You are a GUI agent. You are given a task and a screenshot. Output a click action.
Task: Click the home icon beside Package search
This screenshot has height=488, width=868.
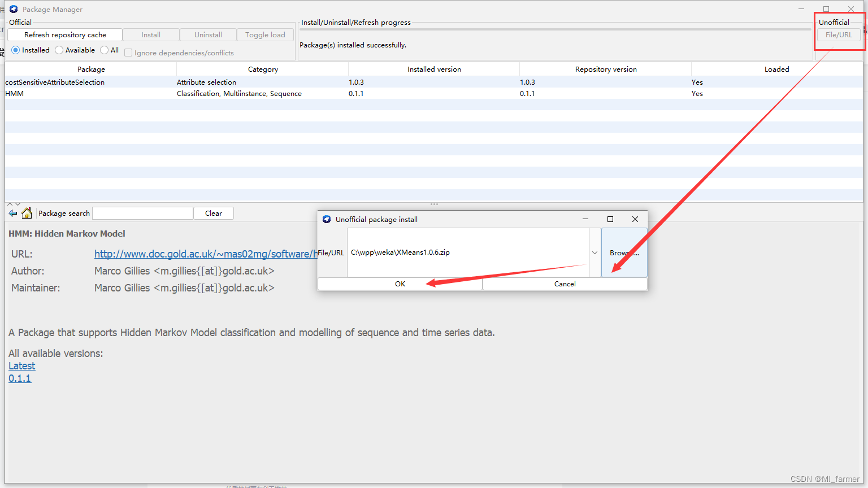click(x=27, y=213)
